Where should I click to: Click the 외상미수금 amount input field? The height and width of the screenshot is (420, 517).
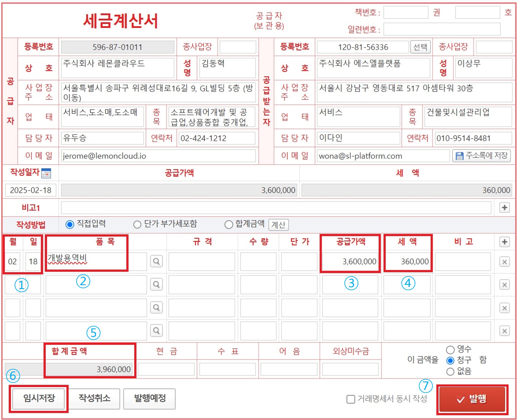tap(350, 369)
